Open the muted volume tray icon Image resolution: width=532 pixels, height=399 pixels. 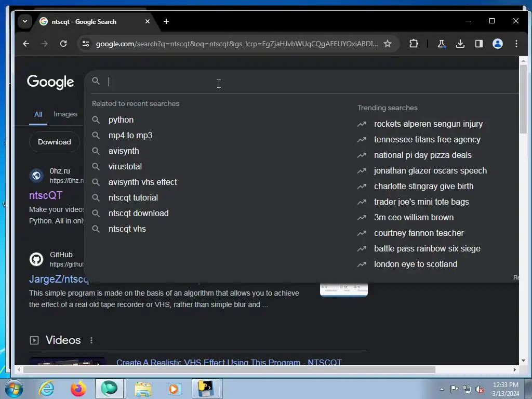click(480, 389)
